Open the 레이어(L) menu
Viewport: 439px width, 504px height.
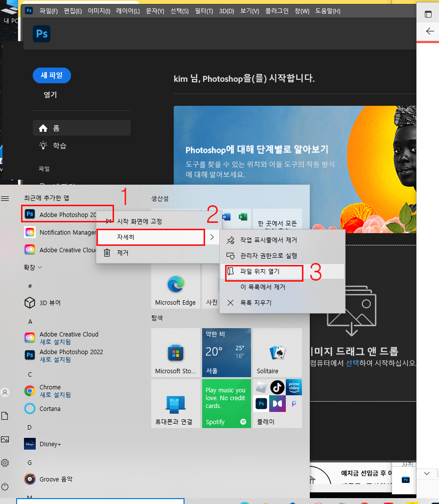tap(128, 11)
